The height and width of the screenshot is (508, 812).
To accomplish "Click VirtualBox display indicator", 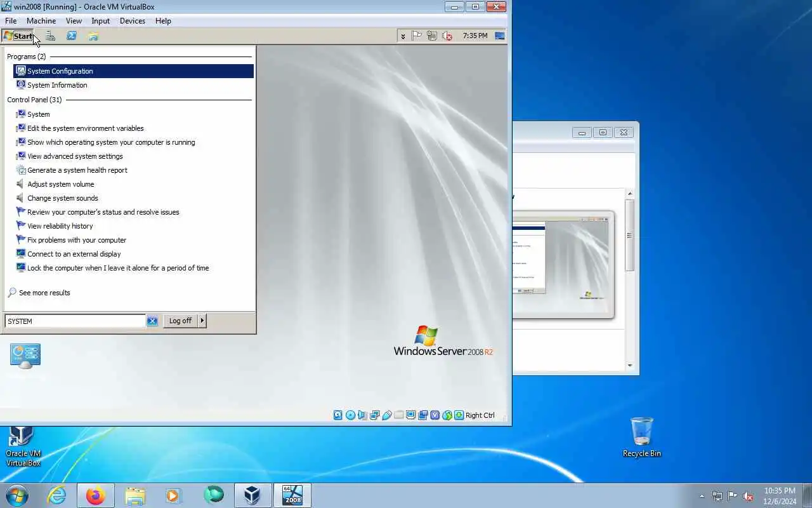I will [x=410, y=415].
